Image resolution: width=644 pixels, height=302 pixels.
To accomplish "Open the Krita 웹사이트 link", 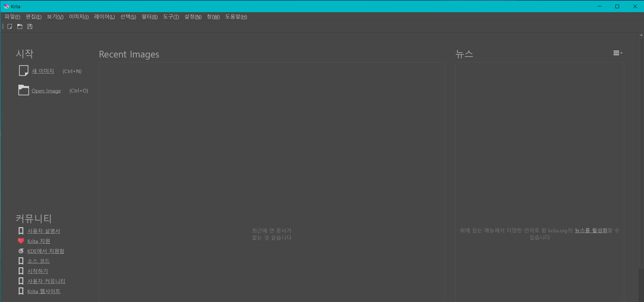I will [44, 291].
